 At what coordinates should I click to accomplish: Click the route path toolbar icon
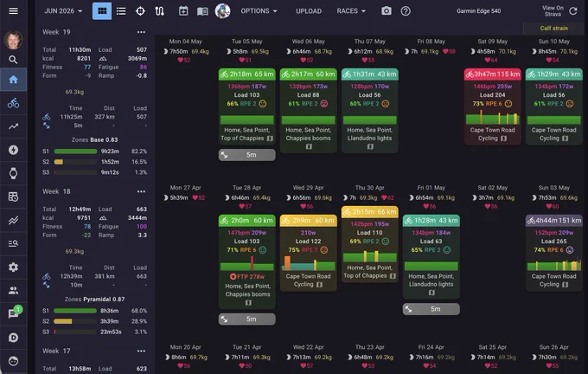pos(159,11)
